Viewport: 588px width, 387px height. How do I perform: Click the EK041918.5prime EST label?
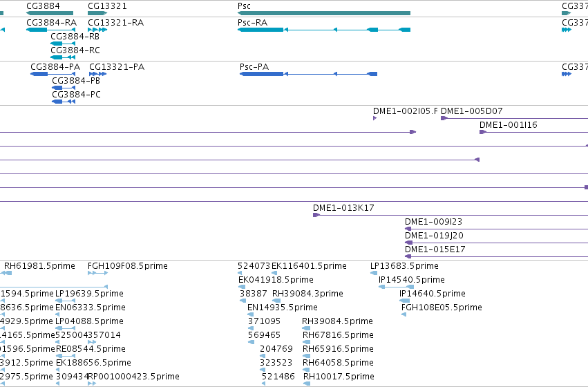(276, 280)
